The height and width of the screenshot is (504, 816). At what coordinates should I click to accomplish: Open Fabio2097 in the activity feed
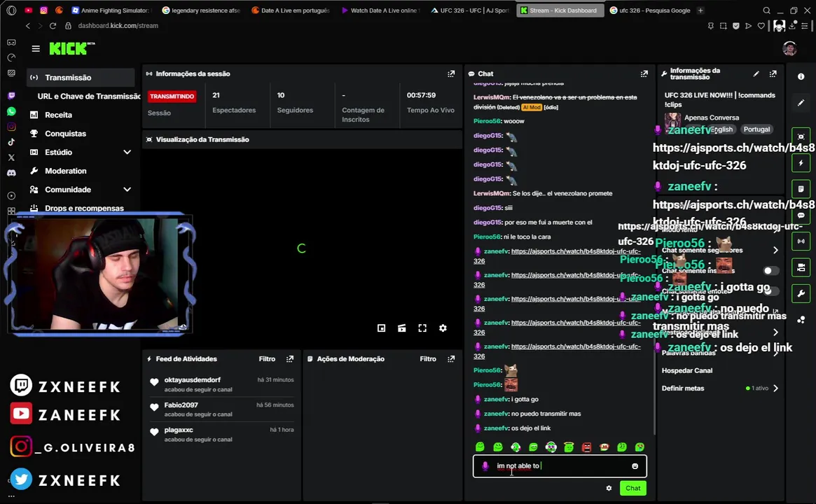point(222,409)
